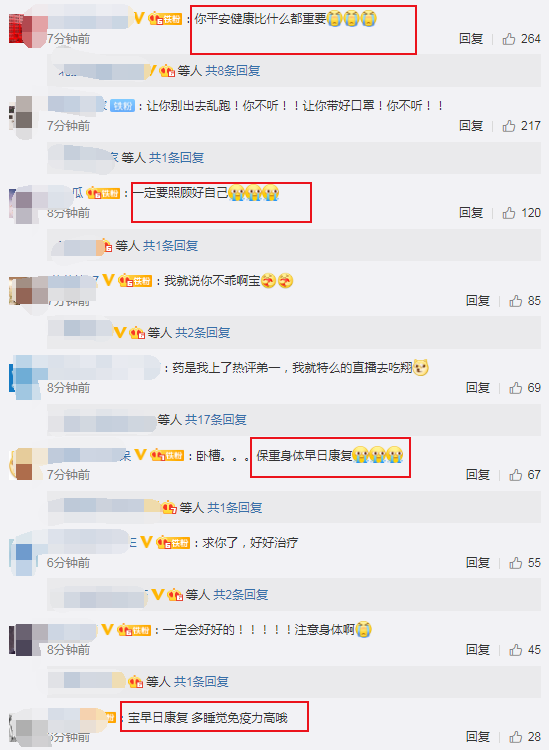Like the comment with 69 likes
549x750 pixels.
click(x=516, y=388)
